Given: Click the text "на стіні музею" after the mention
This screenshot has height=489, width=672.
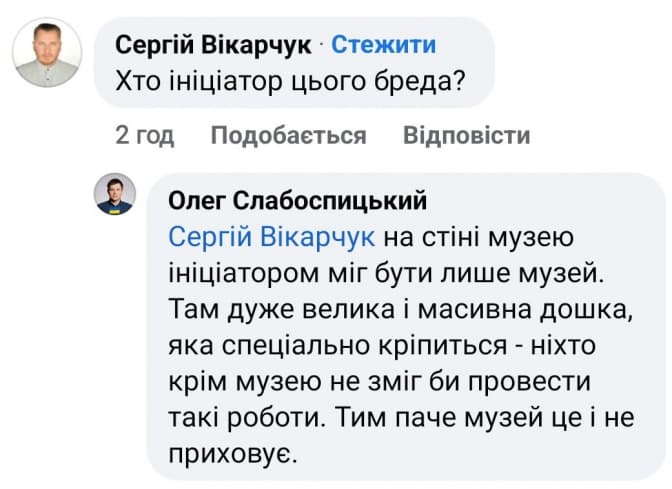Looking at the screenshot, I should (477, 237).
